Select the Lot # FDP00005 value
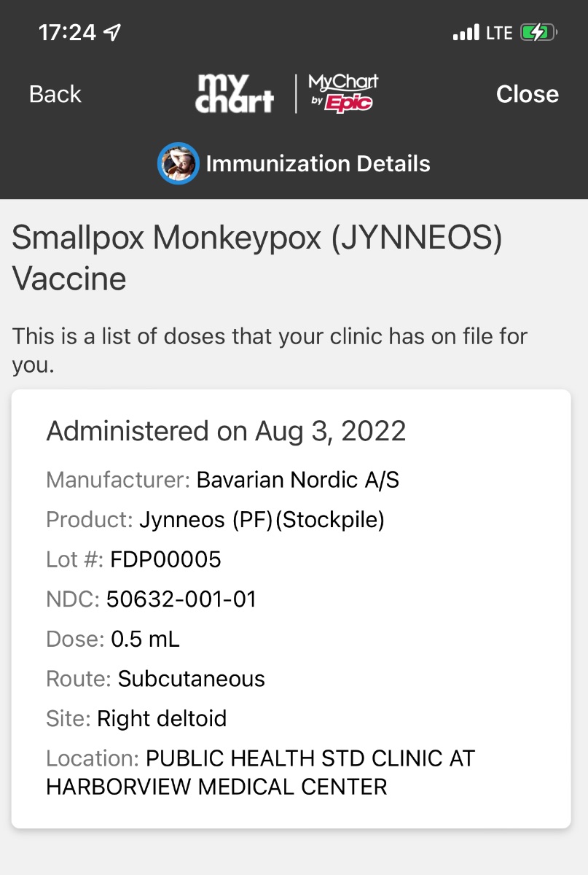588x875 pixels. pyautogui.click(x=165, y=559)
